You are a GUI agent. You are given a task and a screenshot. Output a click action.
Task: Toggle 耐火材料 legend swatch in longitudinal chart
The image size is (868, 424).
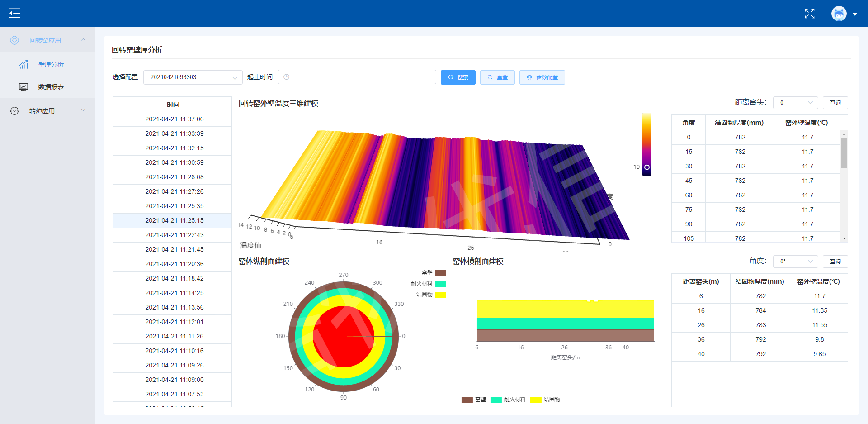440,284
